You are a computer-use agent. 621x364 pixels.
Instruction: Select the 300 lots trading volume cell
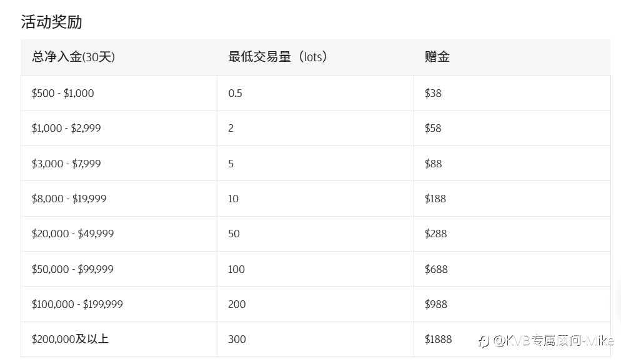coord(315,339)
